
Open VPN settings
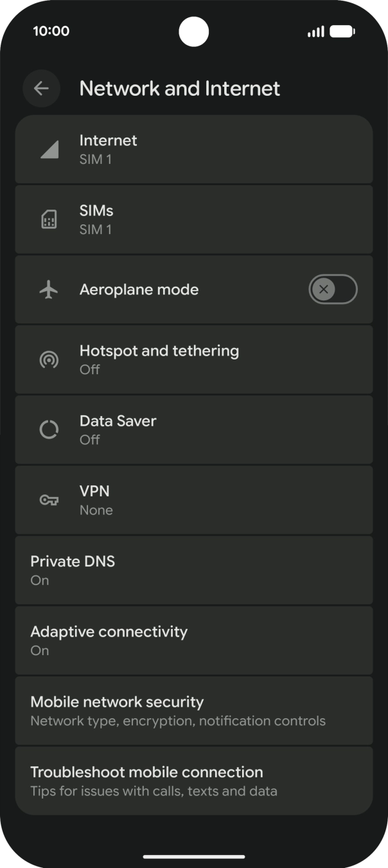click(193, 500)
